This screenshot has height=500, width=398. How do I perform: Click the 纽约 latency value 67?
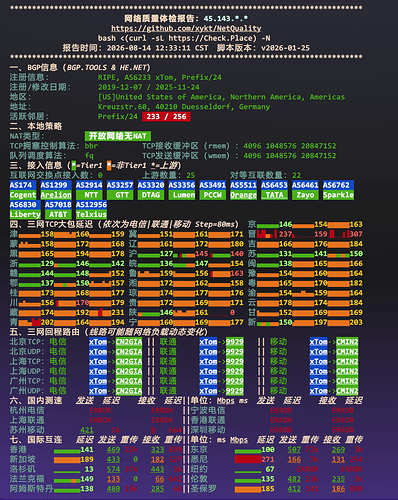[270, 469]
